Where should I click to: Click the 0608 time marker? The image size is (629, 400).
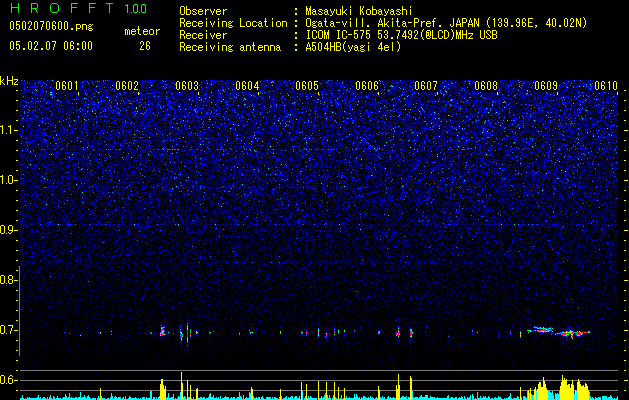click(x=486, y=86)
